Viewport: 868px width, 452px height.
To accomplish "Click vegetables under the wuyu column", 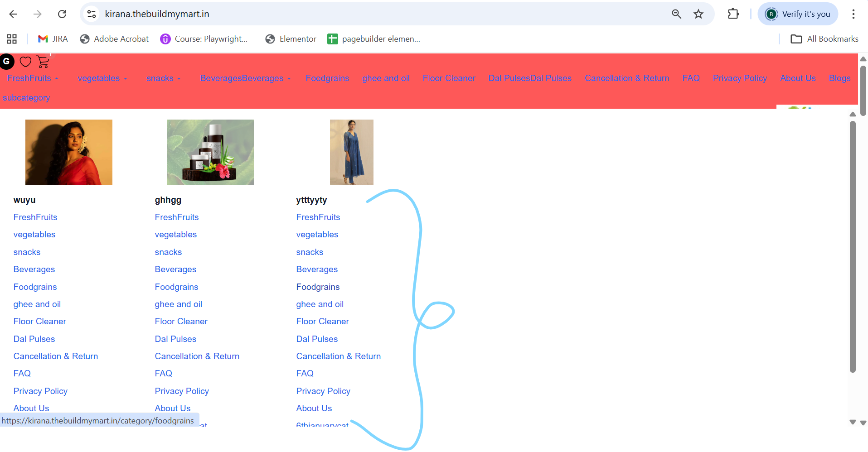I will [34, 235].
